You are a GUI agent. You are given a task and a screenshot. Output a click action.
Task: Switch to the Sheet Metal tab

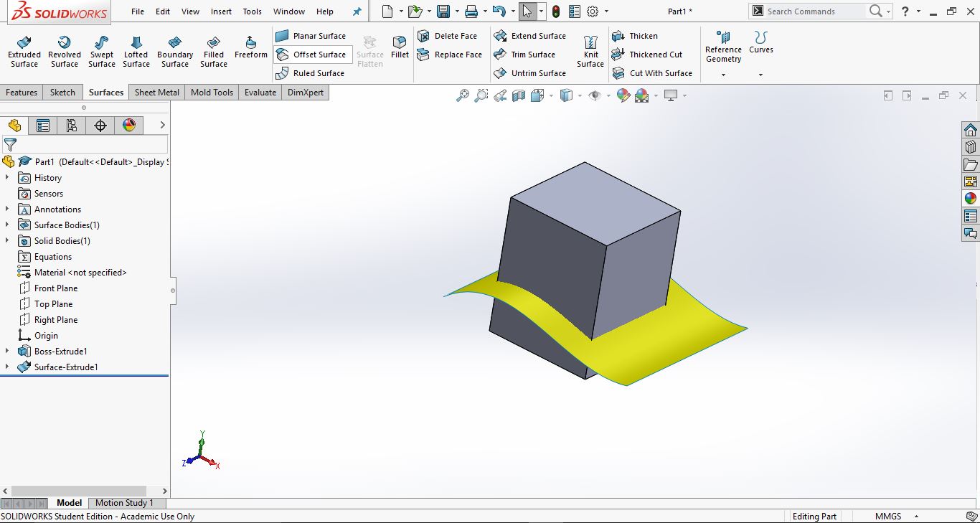pos(157,93)
